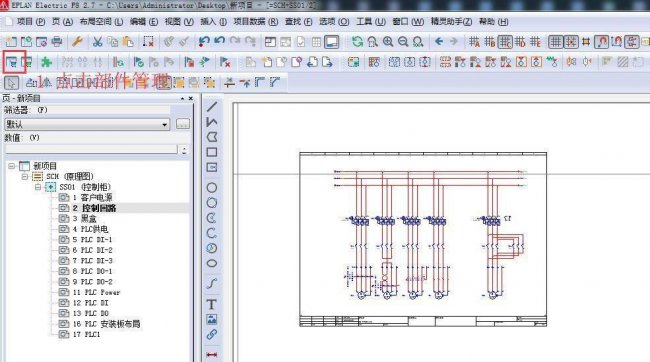Click the Zoom in magnifier
The image size is (650, 362).
click(388, 41)
